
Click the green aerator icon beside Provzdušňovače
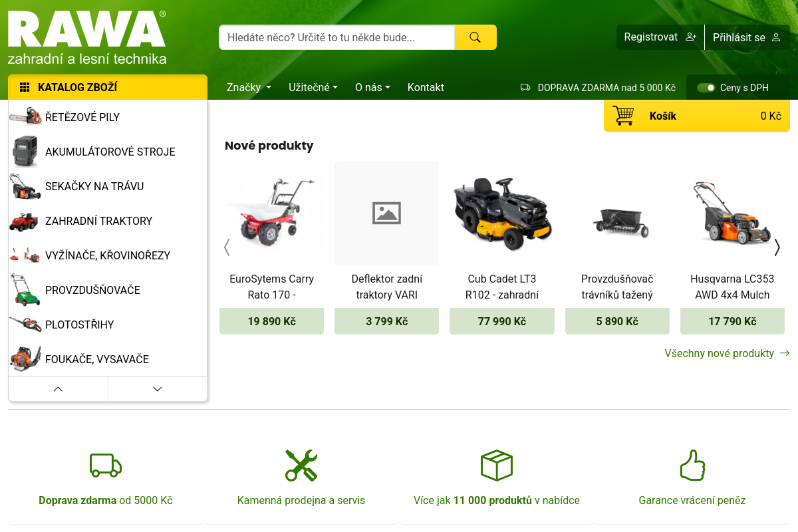pyautogui.click(x=25, y=290)
